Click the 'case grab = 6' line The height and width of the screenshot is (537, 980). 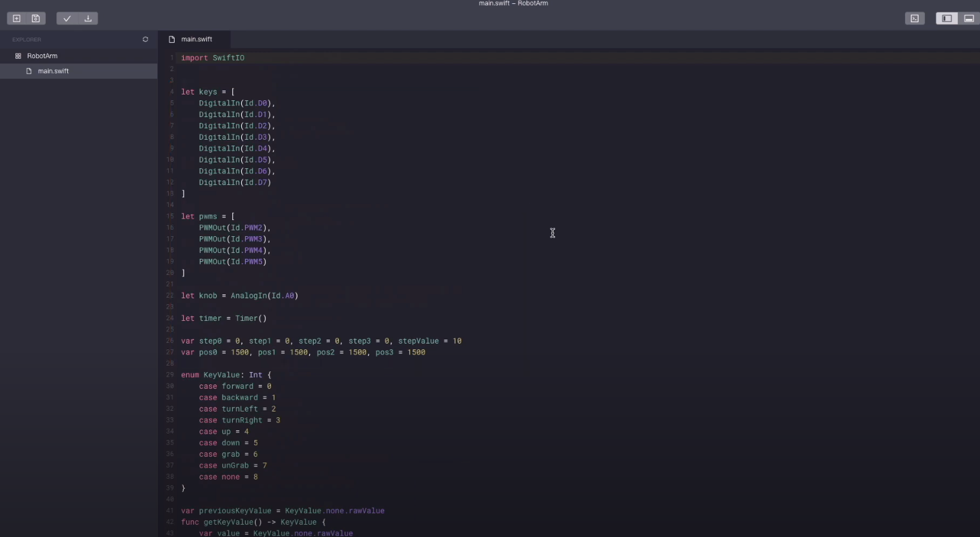coord(228,454)
